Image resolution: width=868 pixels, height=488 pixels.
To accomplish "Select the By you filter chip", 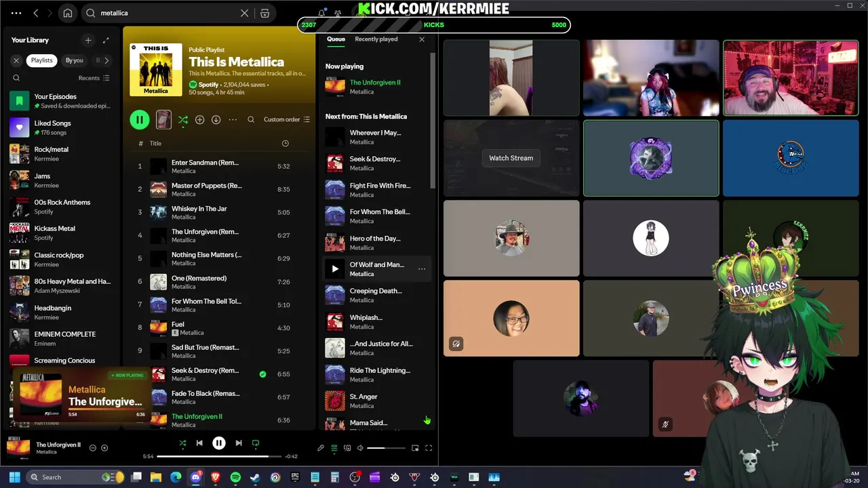I will 74,60.
